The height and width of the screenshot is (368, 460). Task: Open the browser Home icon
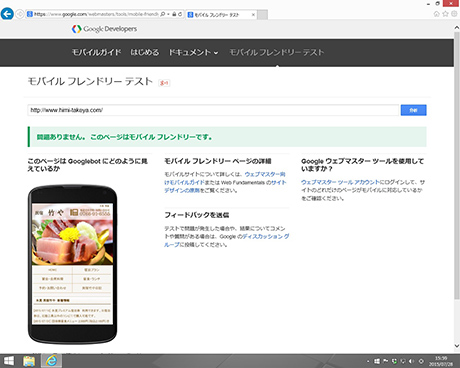[437, 14]
